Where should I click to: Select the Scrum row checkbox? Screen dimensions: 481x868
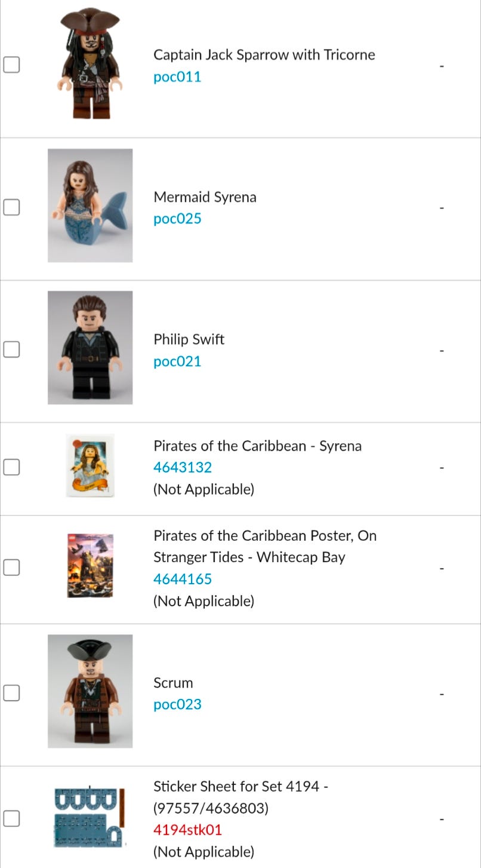[11, 693]
